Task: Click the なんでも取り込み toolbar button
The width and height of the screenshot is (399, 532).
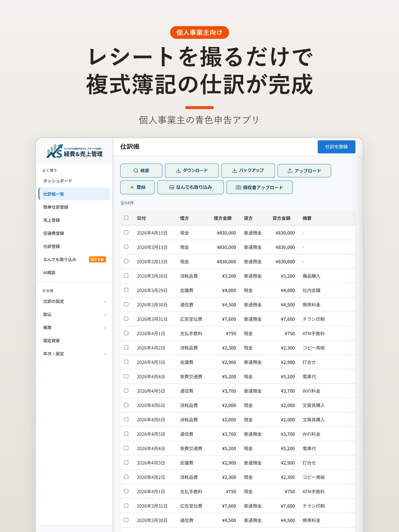Action: [x=191, y=187]
